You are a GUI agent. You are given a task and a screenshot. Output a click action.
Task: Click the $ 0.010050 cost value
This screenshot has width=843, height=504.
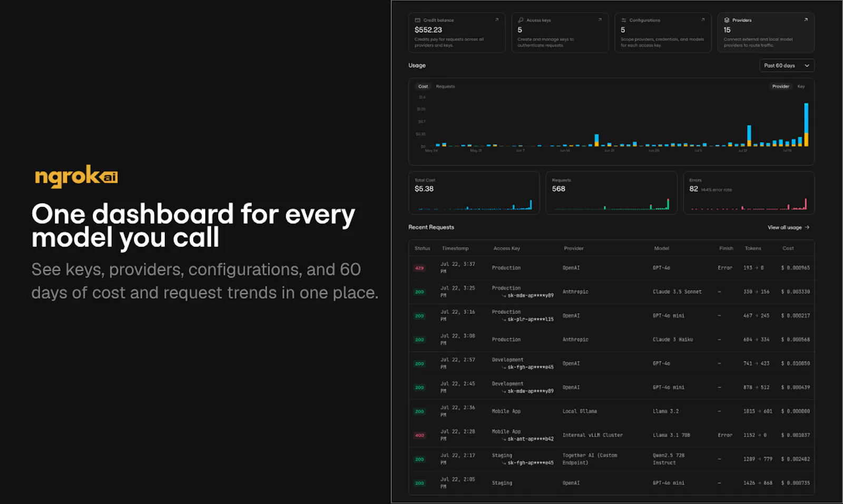click(x=796, y=363)
